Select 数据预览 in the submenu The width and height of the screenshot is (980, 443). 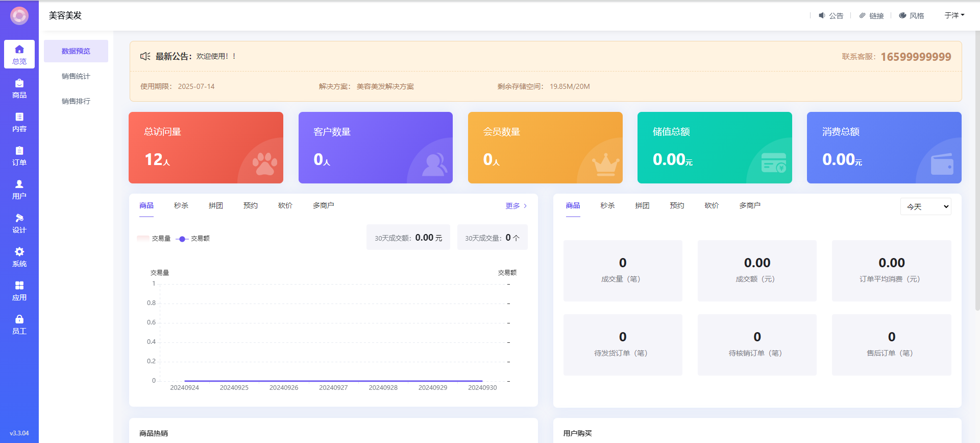(76, 51)
